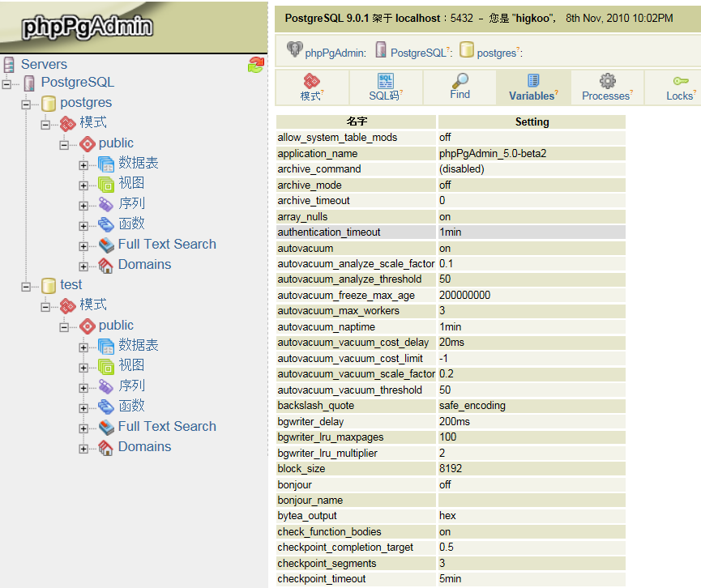The height and width of the screenshot is (588, 701).
Task: Select the Variables tab
Action: (533, 87)
